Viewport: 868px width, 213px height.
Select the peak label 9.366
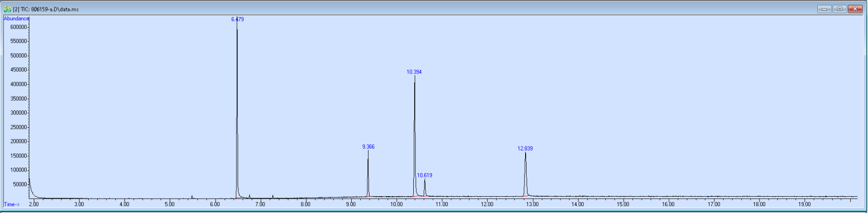[x=368, y=146]
